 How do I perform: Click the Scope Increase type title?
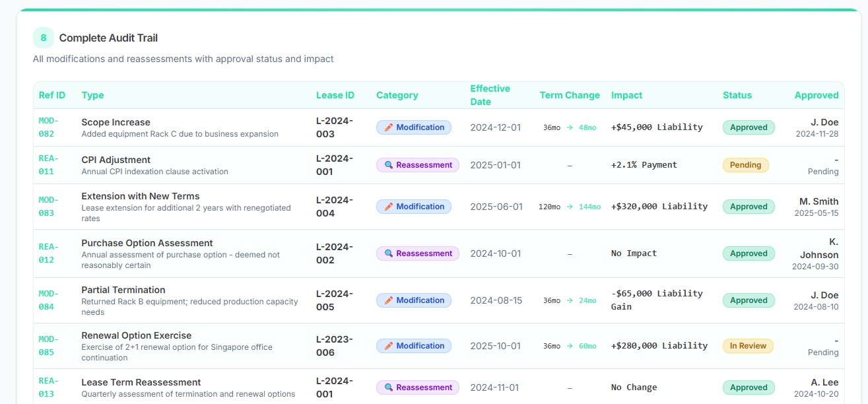[116, 122]
